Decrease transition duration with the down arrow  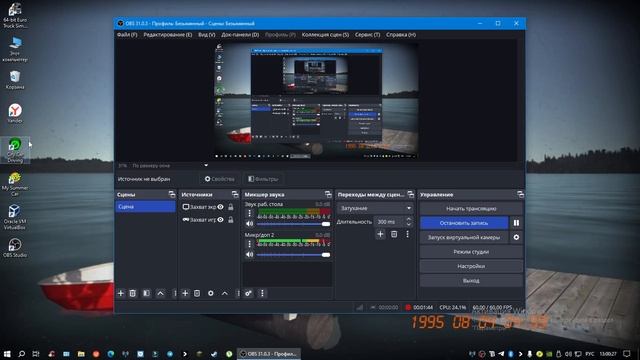(x=409, y=224)
